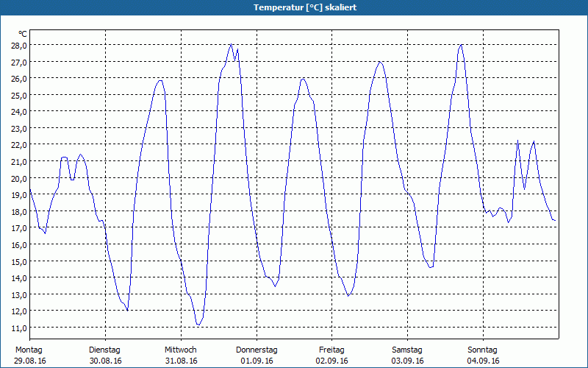
Task: Select the Sonntag day label
Action: (x=483, y=350)
